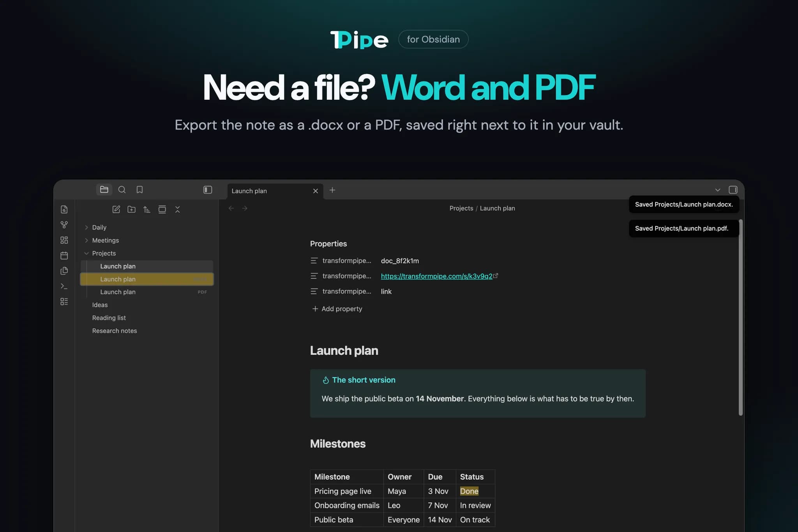Open the Reading list note

147,318
